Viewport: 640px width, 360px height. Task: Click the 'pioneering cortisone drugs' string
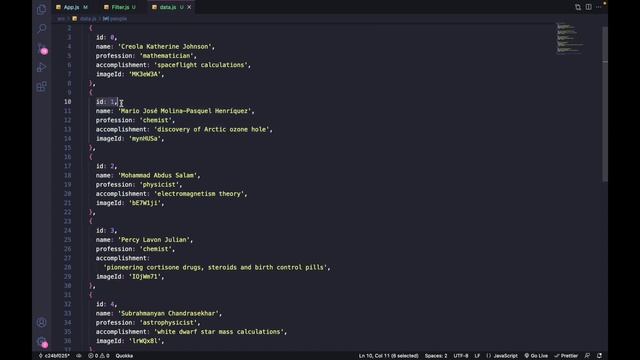(215, 267)
